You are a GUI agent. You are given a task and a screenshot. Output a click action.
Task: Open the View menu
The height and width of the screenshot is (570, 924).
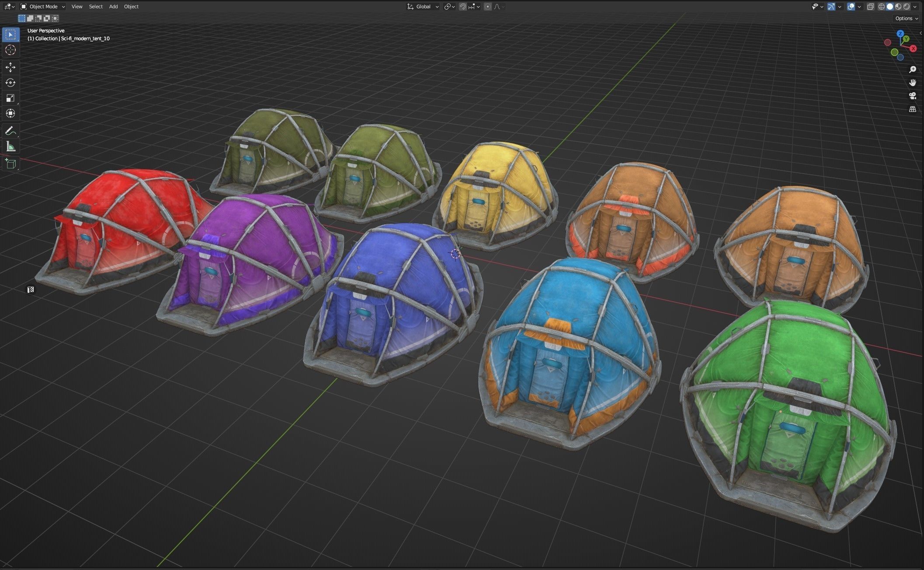(77, 7)
